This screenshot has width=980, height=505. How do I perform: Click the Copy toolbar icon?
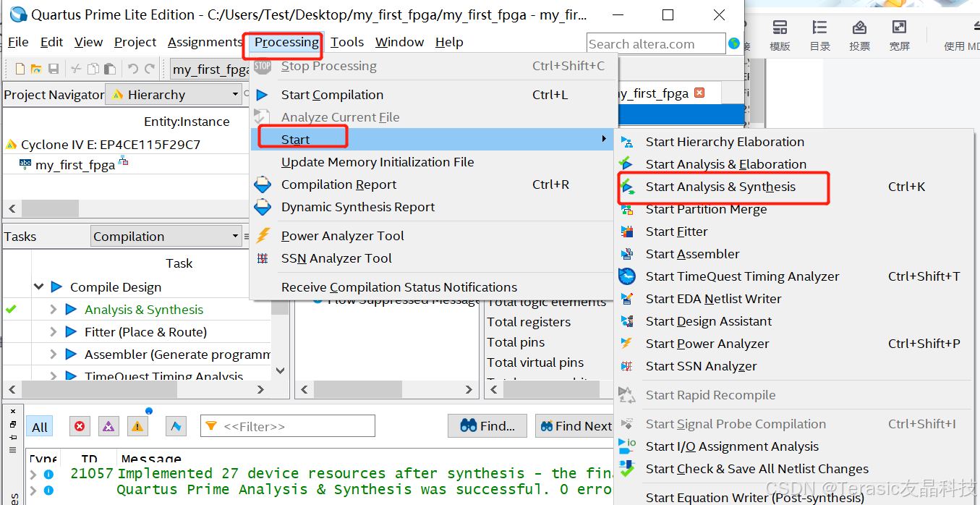click(93, 69)
